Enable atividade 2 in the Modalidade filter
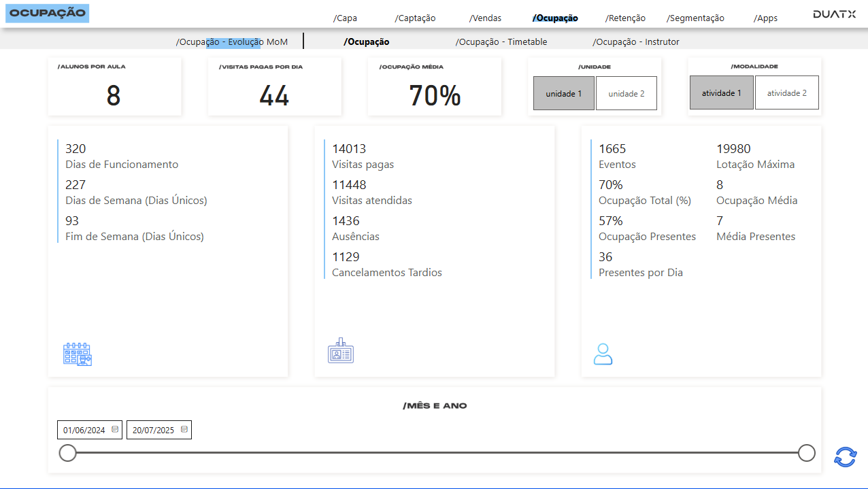 (x=786, y=92)
